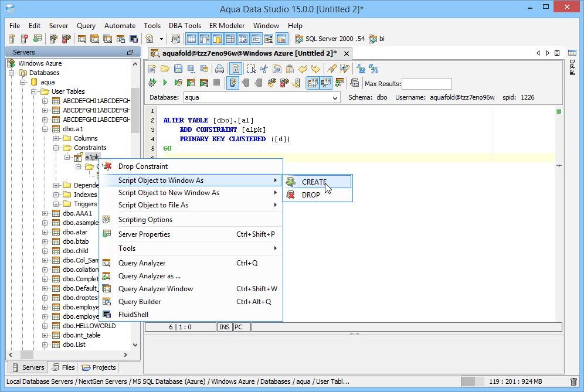This screenshot has height=392, width=584.
Task: Toggle the database cylinder view button in main toolbar
Action: click(x=217, y=39)
